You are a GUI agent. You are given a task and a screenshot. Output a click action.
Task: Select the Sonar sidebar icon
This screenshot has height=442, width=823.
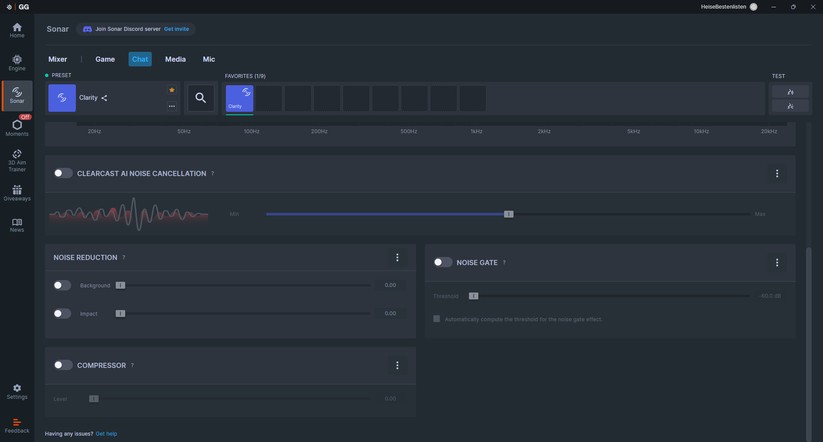[x=17, y=96]
